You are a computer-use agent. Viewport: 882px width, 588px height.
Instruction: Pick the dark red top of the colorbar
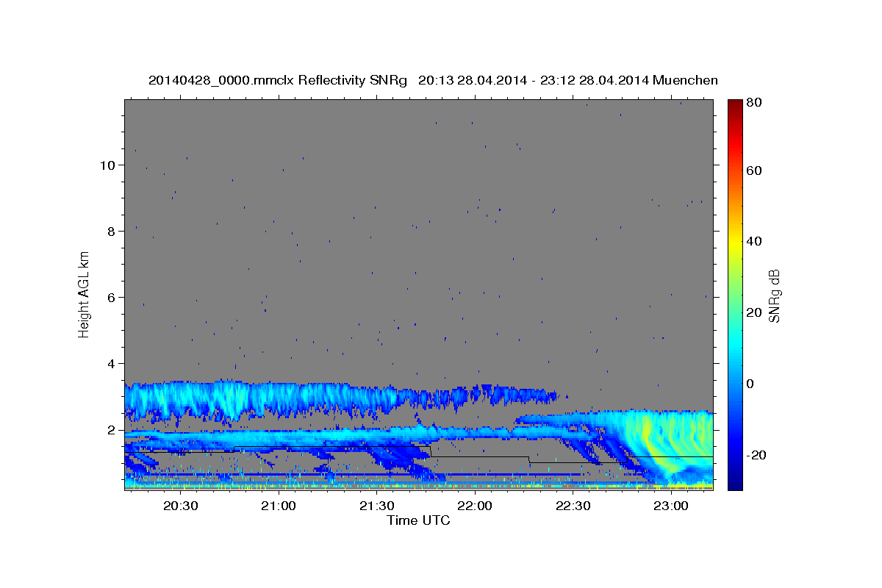(x=734, y=107)
